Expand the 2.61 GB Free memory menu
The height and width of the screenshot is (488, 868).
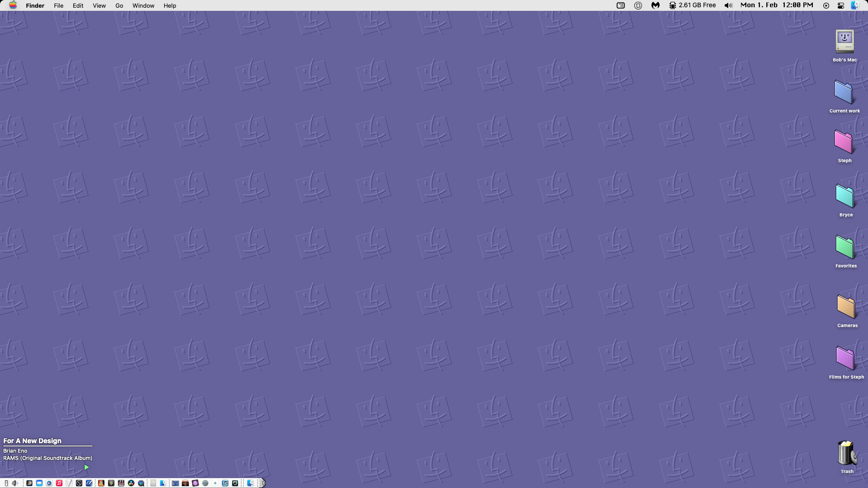point(692,5)
